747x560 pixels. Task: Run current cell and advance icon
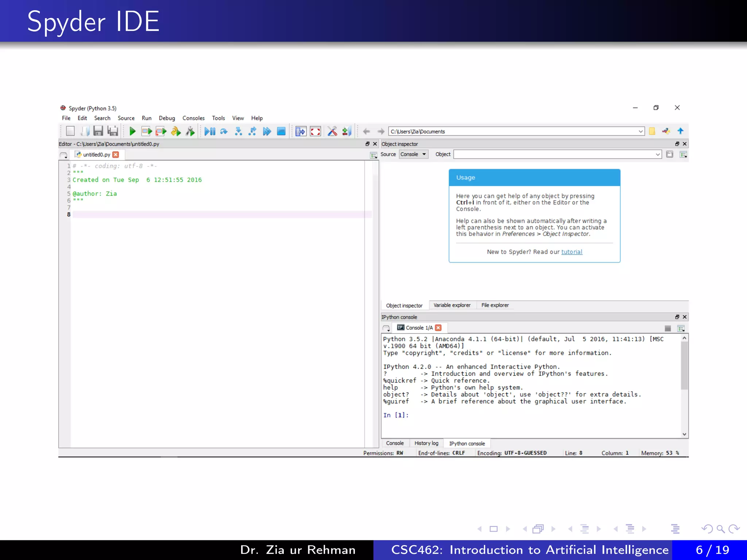(161, 131)
